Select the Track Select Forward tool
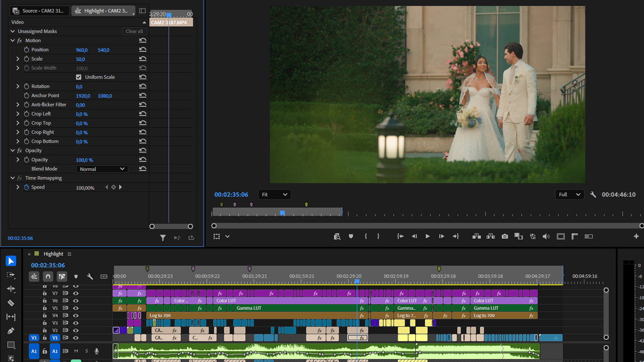 pos(11,275)
